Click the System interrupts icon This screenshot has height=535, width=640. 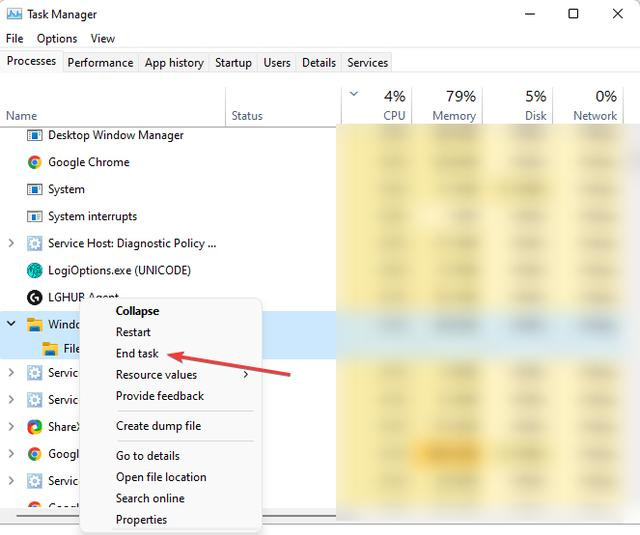tap(35, 216)
